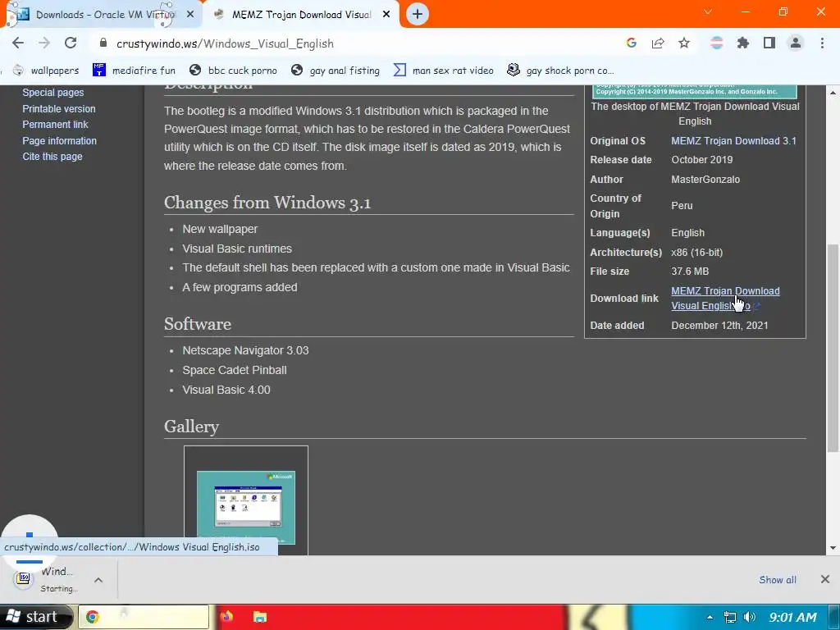Go back to the previous page

18,43
